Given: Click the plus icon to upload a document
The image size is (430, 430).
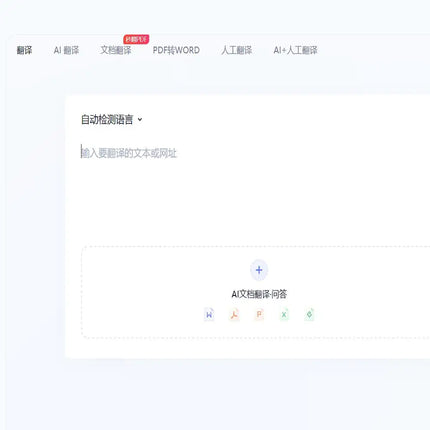Looking at the screenshot, I should pos(259,270).
